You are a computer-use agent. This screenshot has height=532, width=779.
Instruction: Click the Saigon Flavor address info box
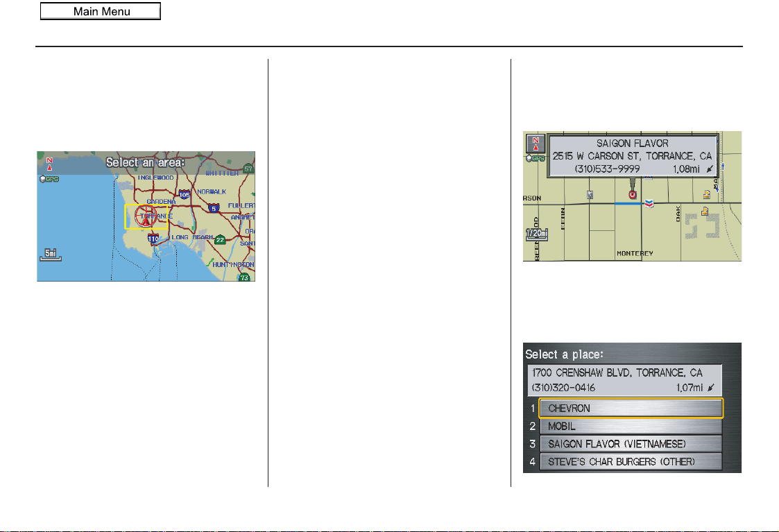[633, 156]
